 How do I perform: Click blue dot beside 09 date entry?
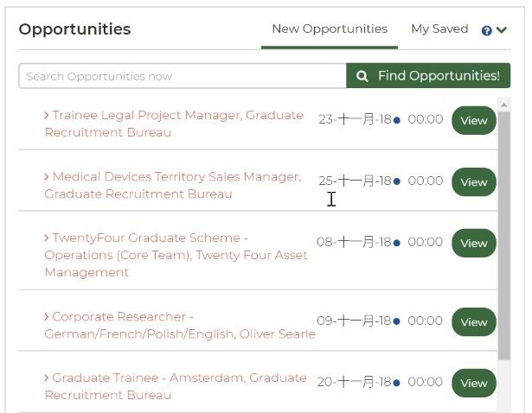tap(397, 321)
